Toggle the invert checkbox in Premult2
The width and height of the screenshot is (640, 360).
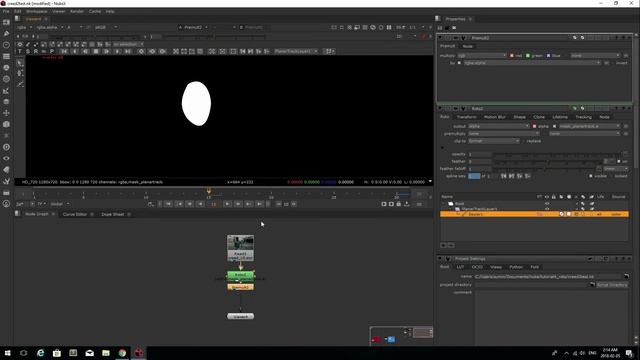click(613, 63)
